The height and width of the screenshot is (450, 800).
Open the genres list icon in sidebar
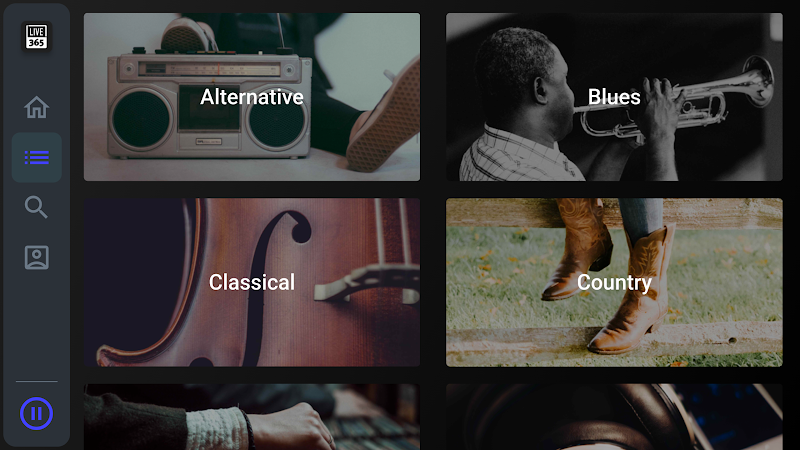[37, 157]
